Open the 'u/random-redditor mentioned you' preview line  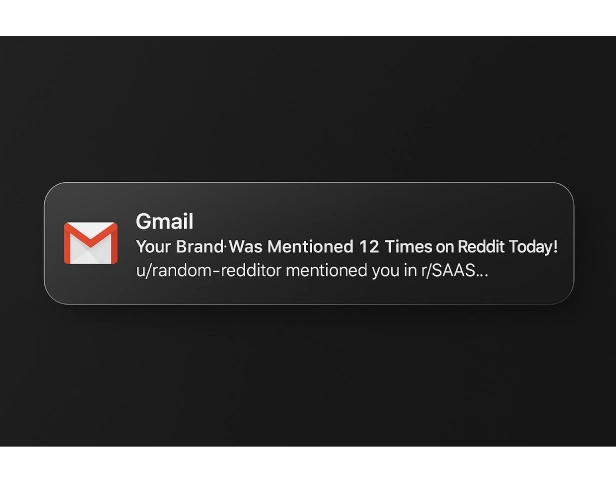(x=311, y=270)
